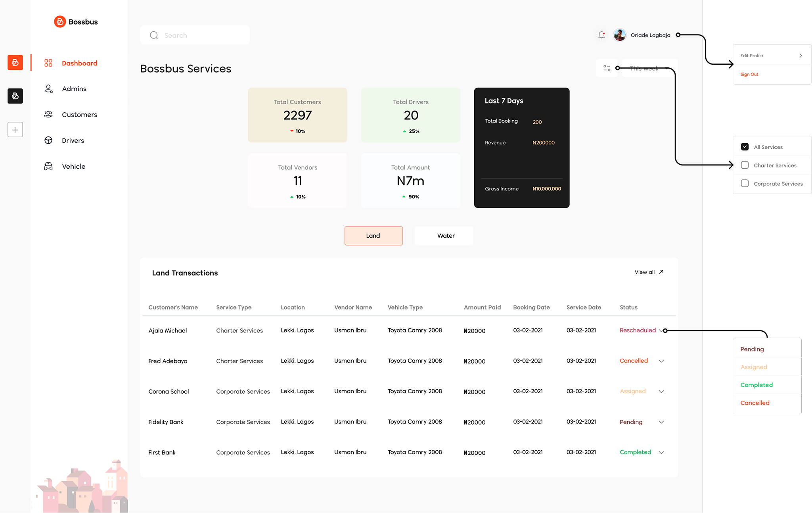Click customer name Corona School
This screenshot has height=513, width=812.
click(x=169, y=392)
